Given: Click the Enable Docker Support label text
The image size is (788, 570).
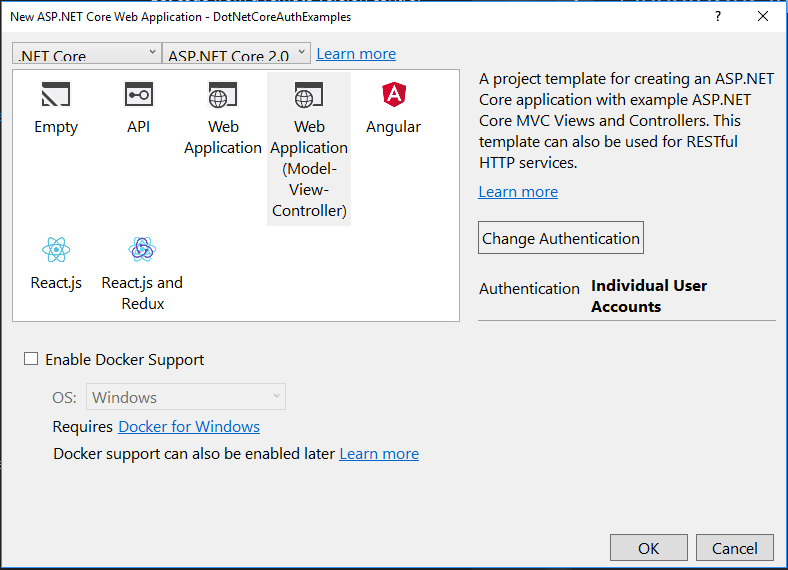Looking at the screenshot, I should (x=125, y=359).
